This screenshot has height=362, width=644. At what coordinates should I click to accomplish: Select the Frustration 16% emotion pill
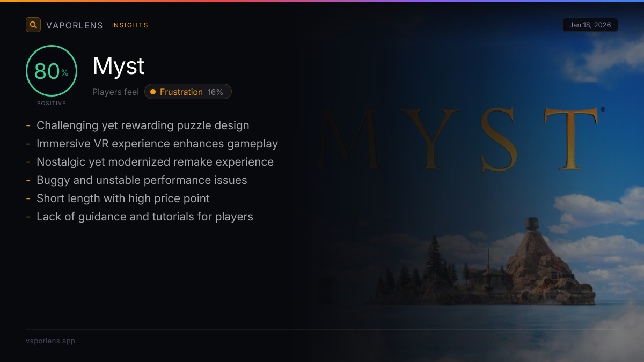(188, 92)
